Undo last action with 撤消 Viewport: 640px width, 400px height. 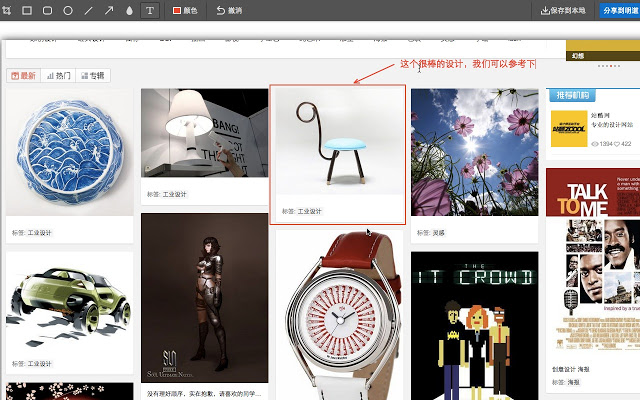pos(229,11)
